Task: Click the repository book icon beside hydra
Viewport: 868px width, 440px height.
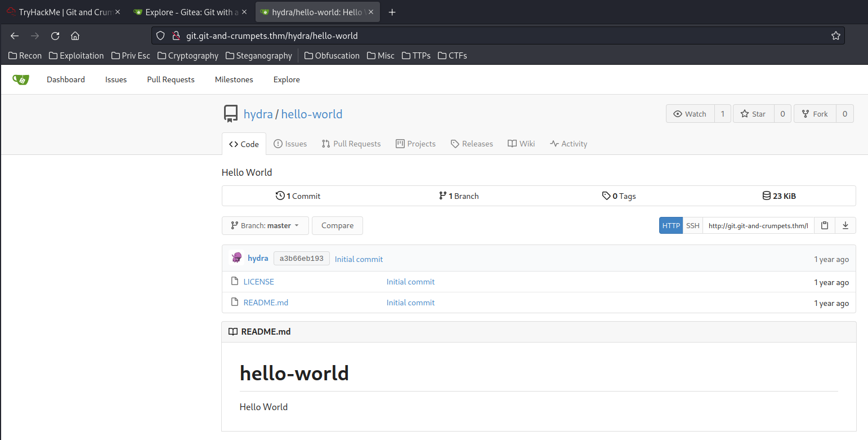Action: click(x=230, y=114)
